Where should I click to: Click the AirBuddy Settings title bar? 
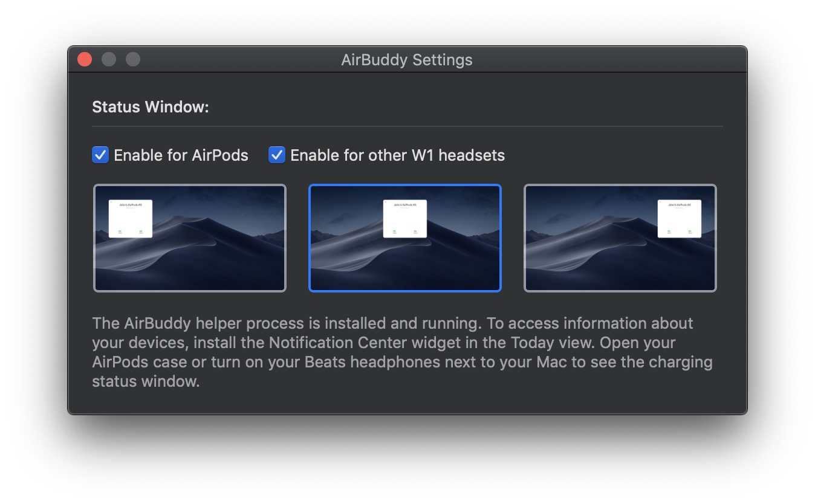[406, 60]
